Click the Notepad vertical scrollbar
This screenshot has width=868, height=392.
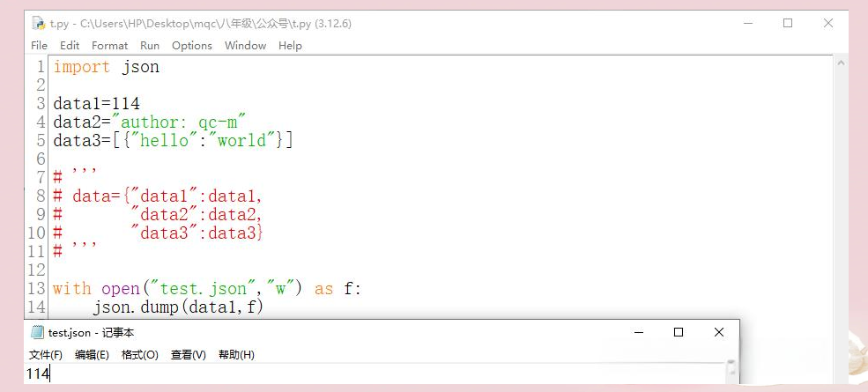pyautogui.click(x=731, y=371)
